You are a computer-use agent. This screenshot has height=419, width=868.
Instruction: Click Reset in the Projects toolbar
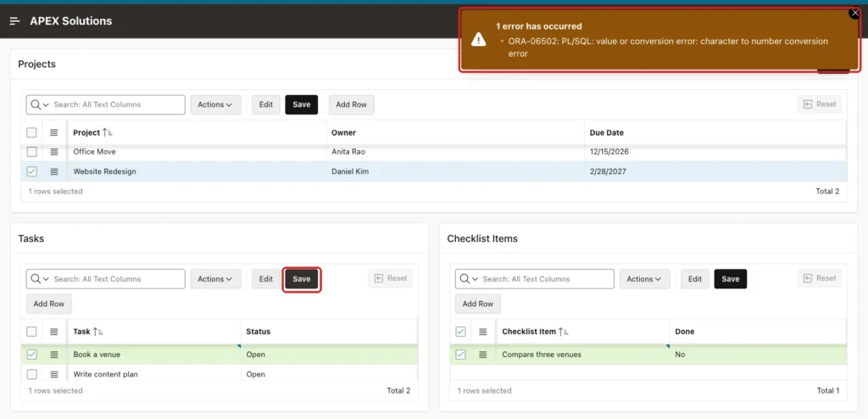tap(820, 104)
